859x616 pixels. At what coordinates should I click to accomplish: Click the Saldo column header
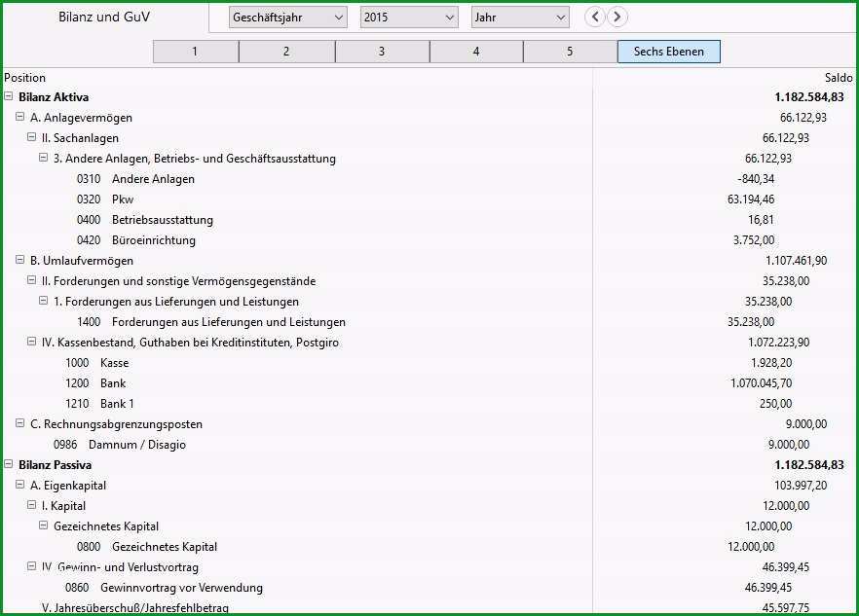tap(839, 78)
